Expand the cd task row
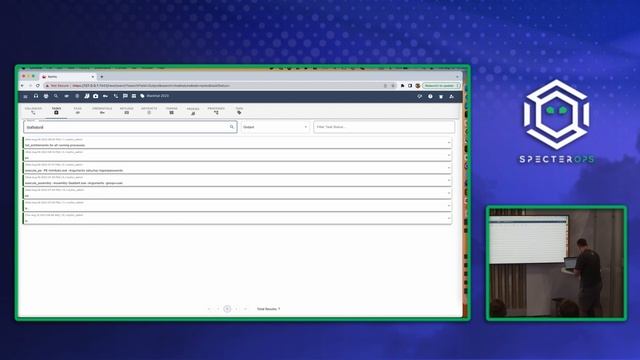The height and width of the screenshot is (360, 640). click(x=449, y=193)
